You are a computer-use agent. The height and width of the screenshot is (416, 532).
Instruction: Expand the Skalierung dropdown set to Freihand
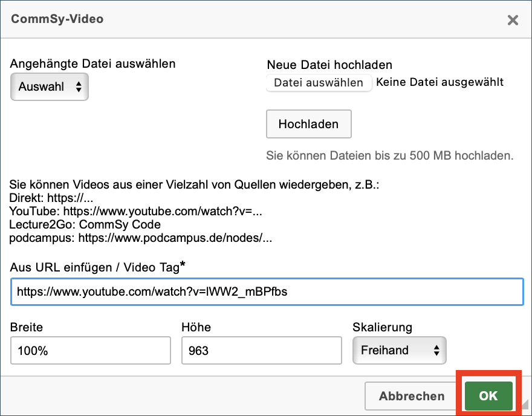tap(399, 350)
